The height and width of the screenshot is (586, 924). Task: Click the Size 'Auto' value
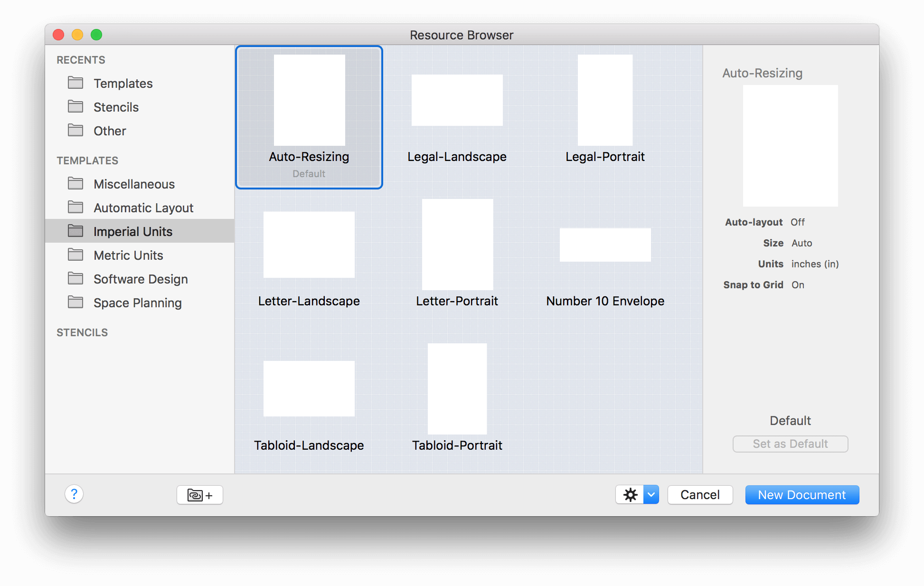point(801,243)
